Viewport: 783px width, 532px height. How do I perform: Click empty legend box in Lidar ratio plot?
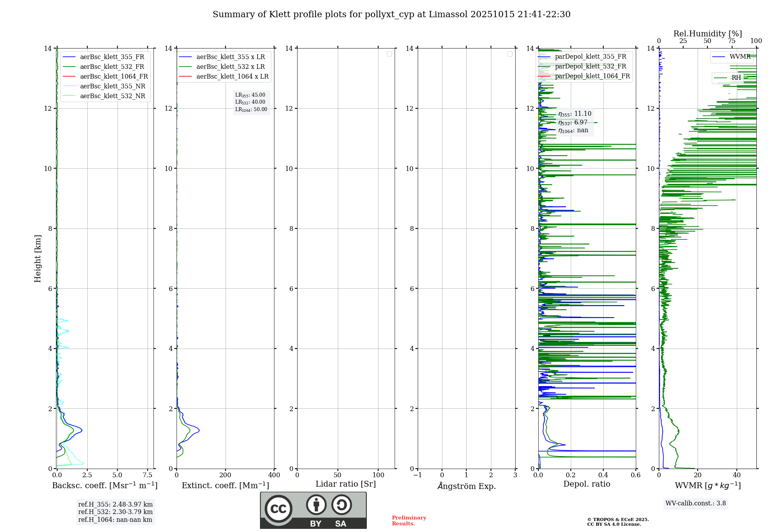tap(389, 54)
